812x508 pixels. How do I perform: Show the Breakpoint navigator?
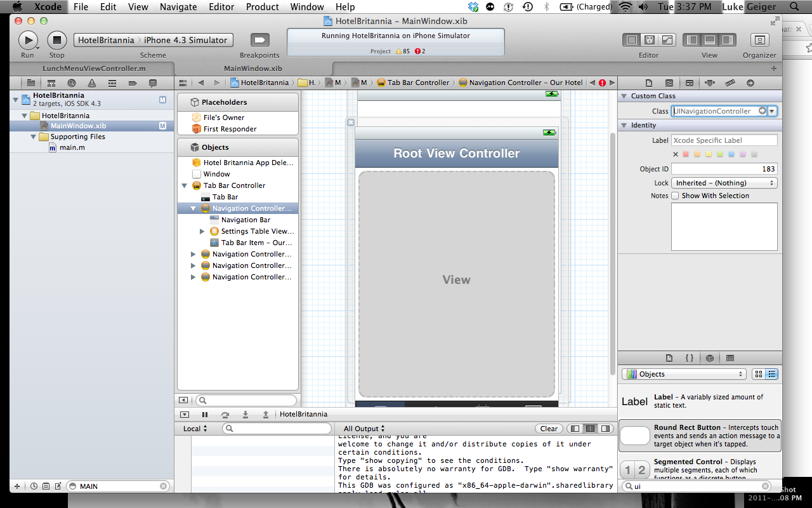pos(133,83)
